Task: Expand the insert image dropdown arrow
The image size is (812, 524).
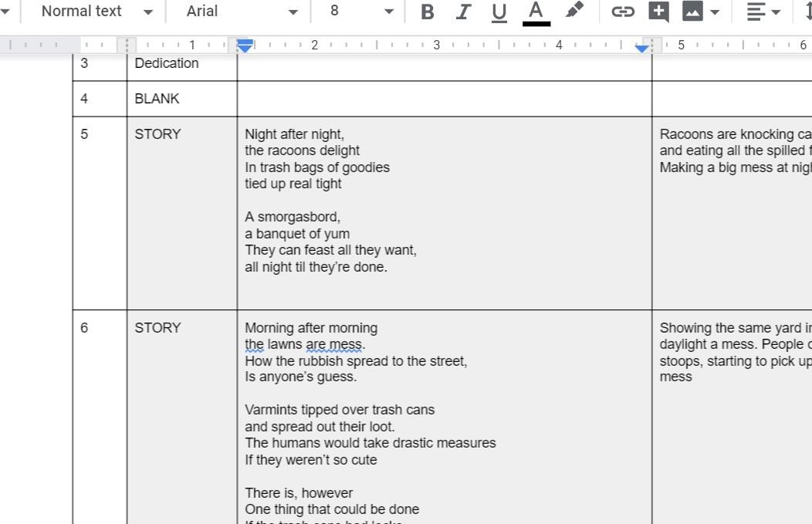Action: pos(715,12)
